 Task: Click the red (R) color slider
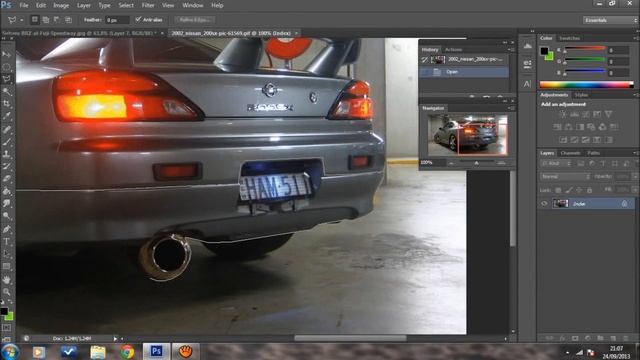(584, 50)
